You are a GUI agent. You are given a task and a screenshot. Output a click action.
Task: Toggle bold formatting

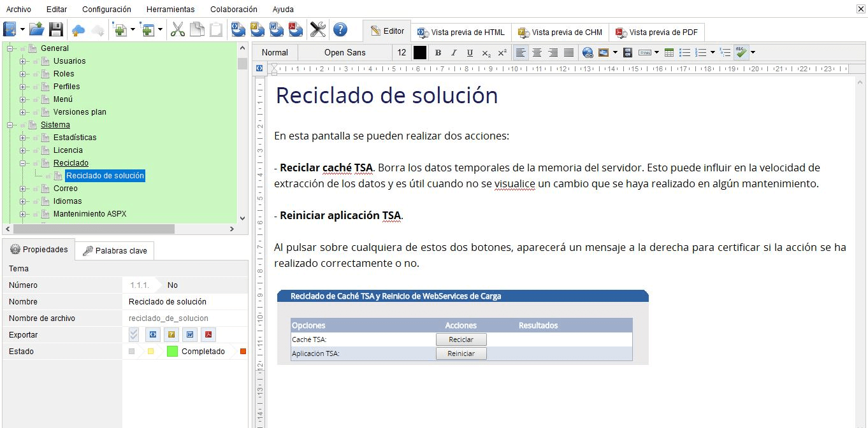[438, 53]
